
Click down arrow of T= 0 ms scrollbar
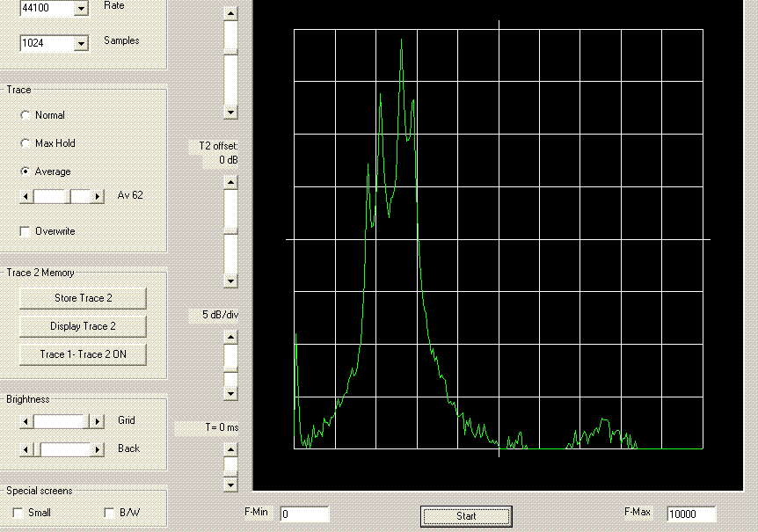[x=230, y=485]
